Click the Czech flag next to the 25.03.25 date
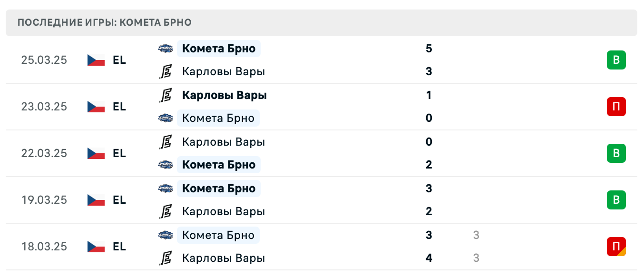 coord(95,60)
